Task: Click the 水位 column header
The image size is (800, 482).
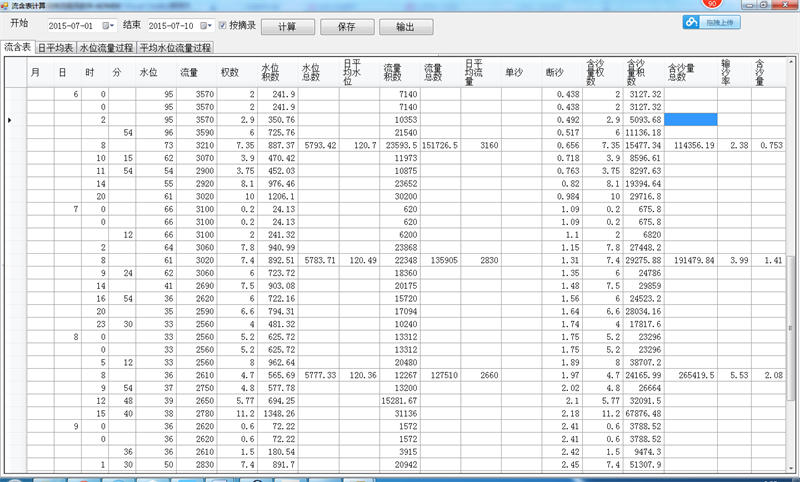Action: tap(148, 72)
